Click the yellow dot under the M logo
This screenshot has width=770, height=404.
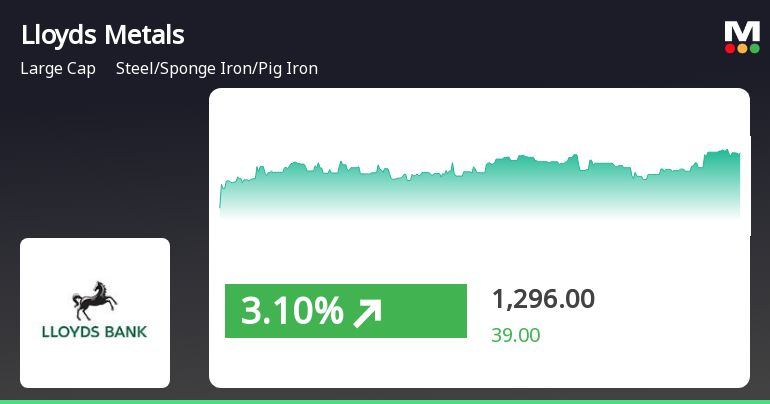click(x=742, y=48)
